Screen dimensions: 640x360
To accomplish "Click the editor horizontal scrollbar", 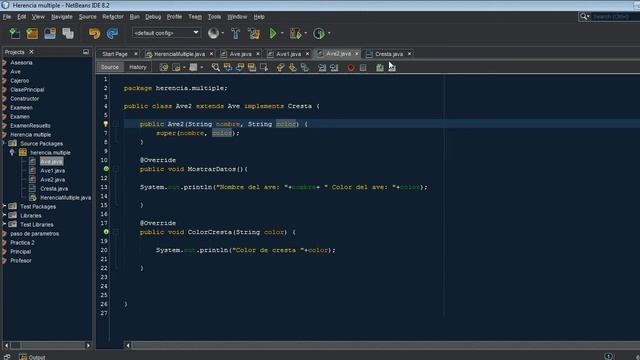I will click(x=382, y=345).
